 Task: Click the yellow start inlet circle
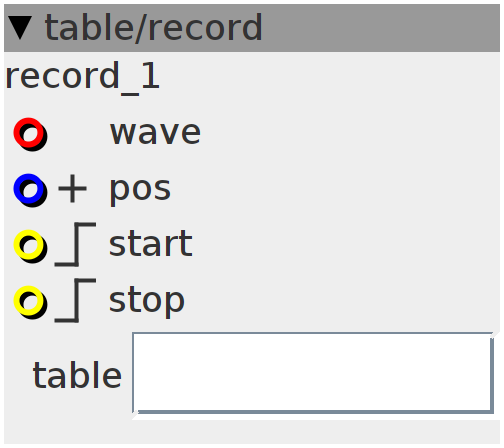[30, 246]
